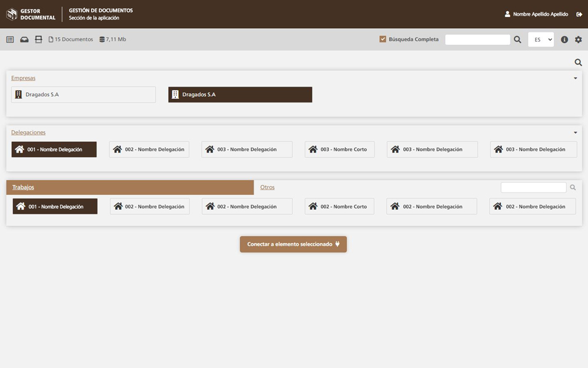Toggle the Búsqueda Completa checkbox

click(x=383, y=39)
